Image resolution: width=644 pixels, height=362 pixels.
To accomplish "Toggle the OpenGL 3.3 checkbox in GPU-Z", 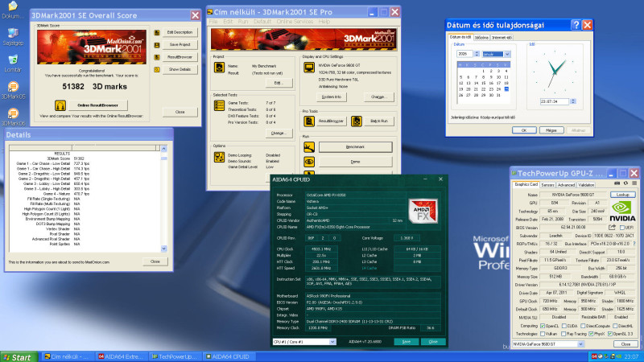I will [x=610, y=334].
